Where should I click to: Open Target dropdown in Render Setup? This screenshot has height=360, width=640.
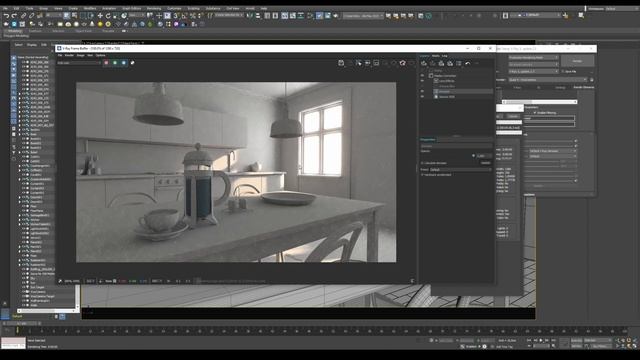point(533,58)
